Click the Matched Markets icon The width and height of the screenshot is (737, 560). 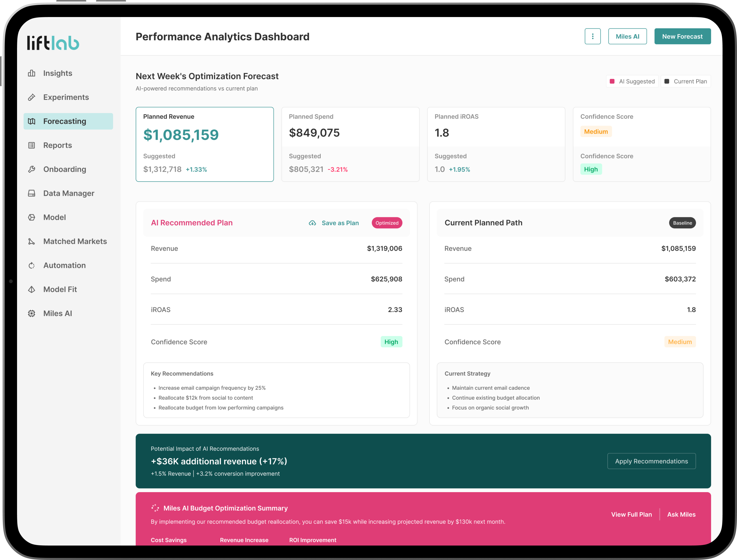32,241
